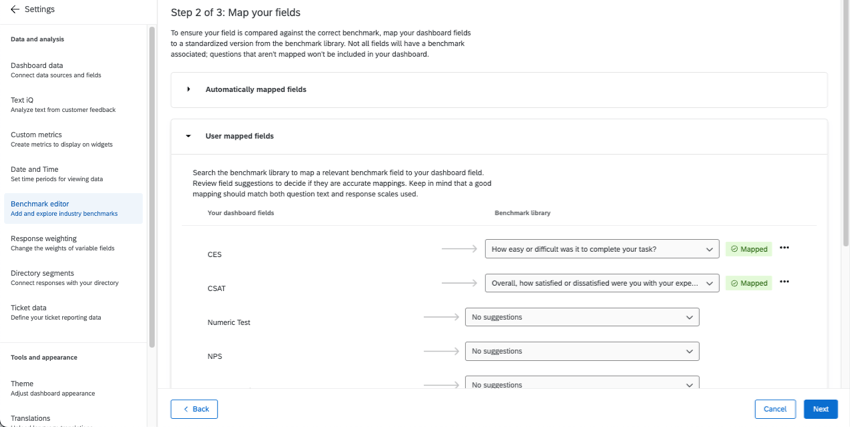Open the three-dot menu for CES
This screenshot has width=850, height=427.
(x=784, y=248)
